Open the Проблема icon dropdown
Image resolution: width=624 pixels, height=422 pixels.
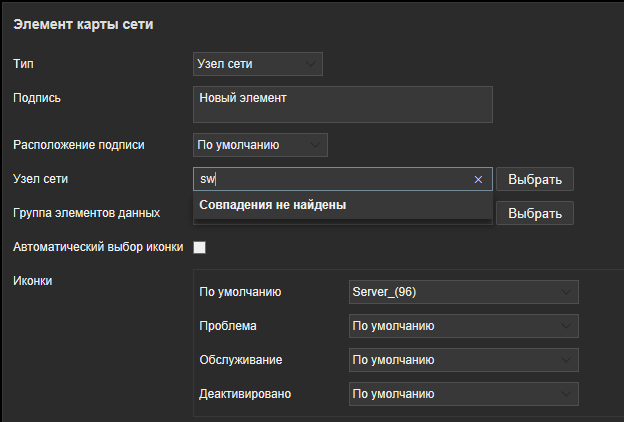click(462, 326)
